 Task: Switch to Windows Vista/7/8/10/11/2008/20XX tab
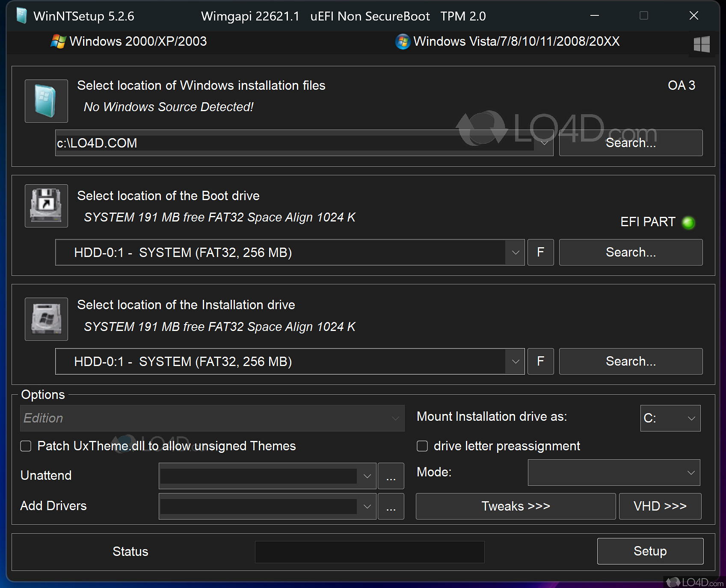point(507,41)
